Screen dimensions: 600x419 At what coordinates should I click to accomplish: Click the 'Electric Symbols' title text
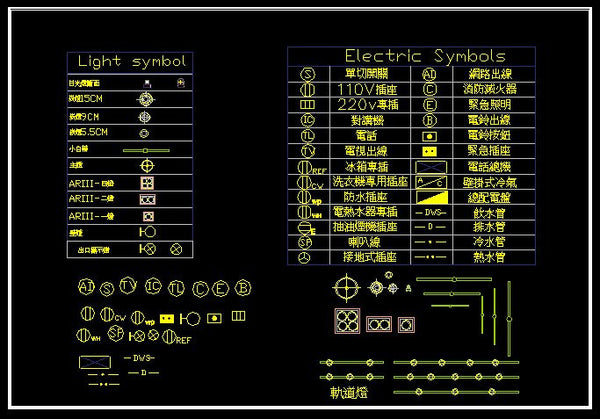425,56
